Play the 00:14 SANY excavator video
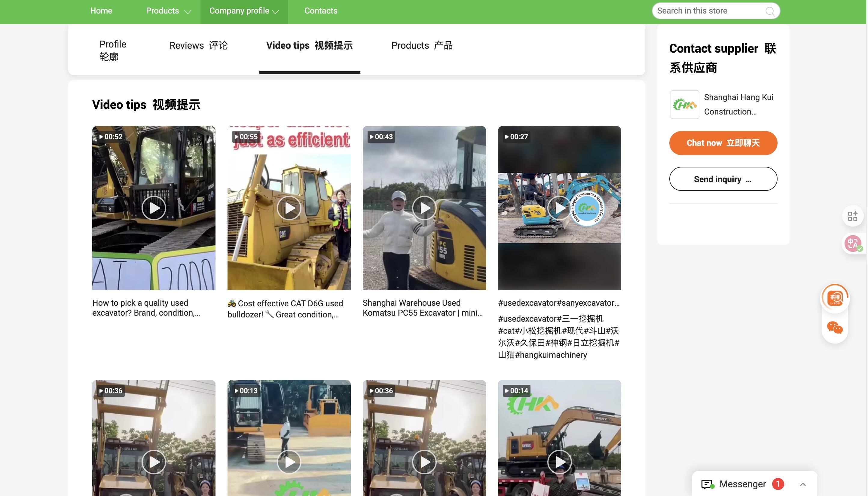 pyautogui.click(x=559, y=462)
